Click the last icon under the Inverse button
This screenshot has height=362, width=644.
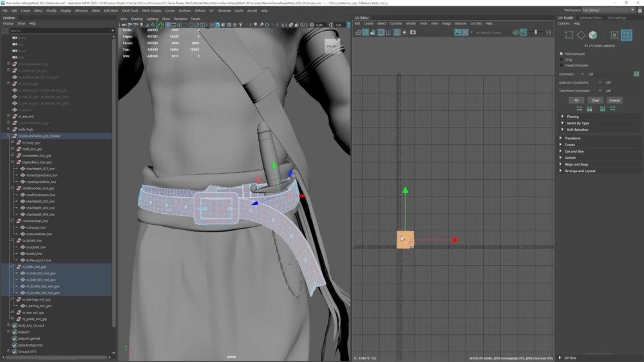point(612,108)
